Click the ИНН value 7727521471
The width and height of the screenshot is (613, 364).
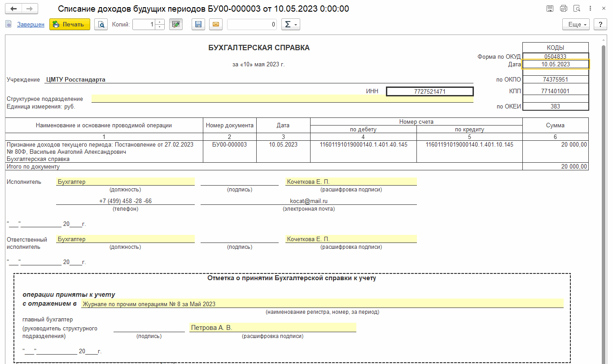430,91
